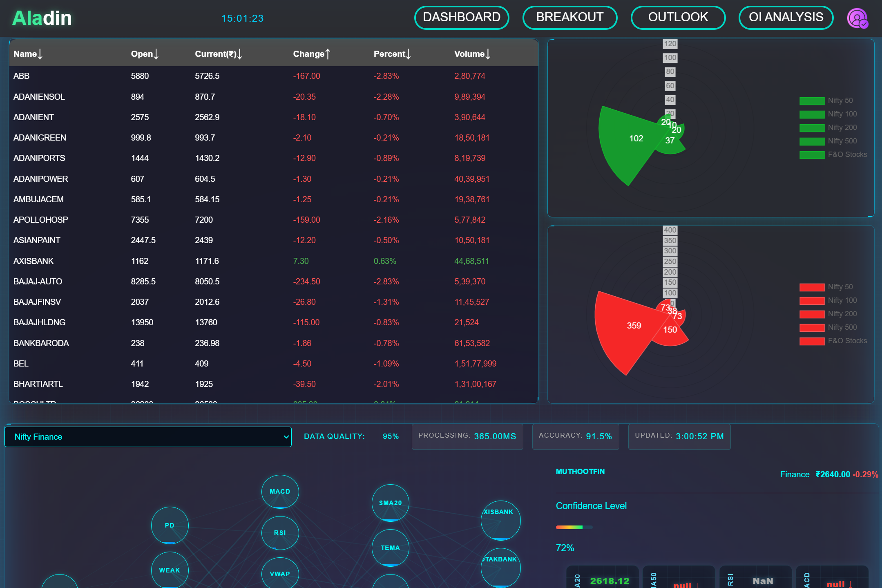
Task: Select the ADANIGREEN row
Action: pyautogui.click(x=274, y=138)
